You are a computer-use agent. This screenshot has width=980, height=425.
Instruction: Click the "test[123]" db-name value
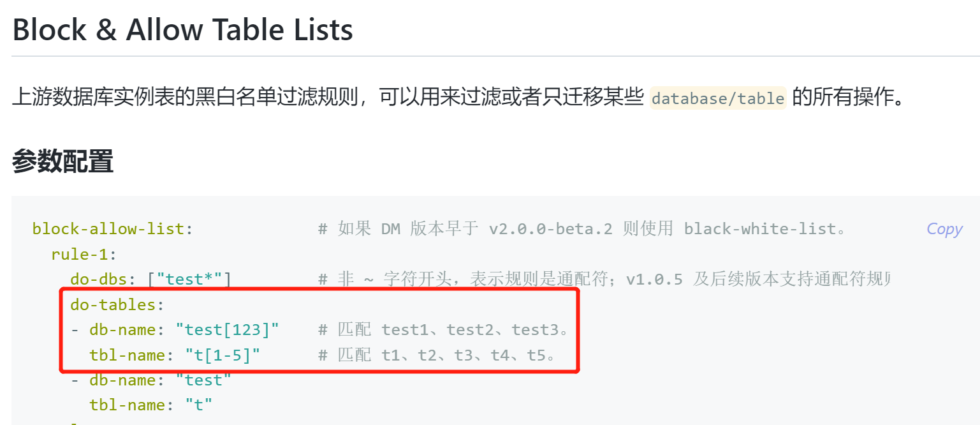(228, 330)
